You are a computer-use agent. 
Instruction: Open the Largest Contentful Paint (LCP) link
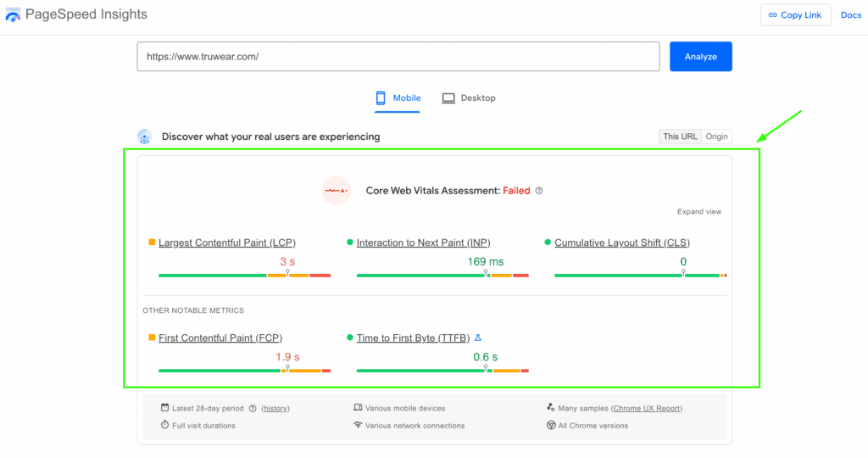click(x=226, y=243)
